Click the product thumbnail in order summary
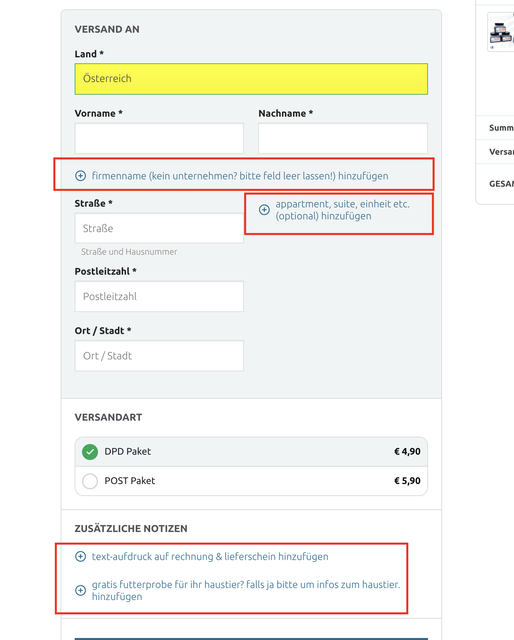 click(x=501, y=32)
